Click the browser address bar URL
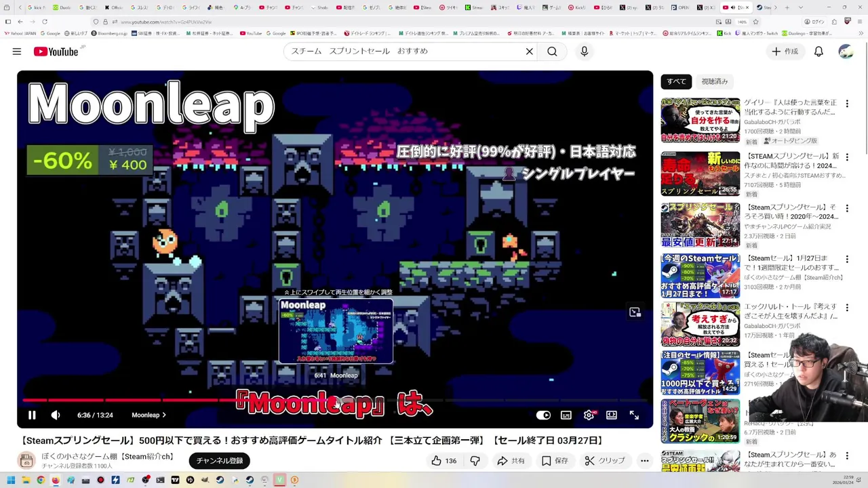This screenshot has height=488, width=868. [166, 22]
